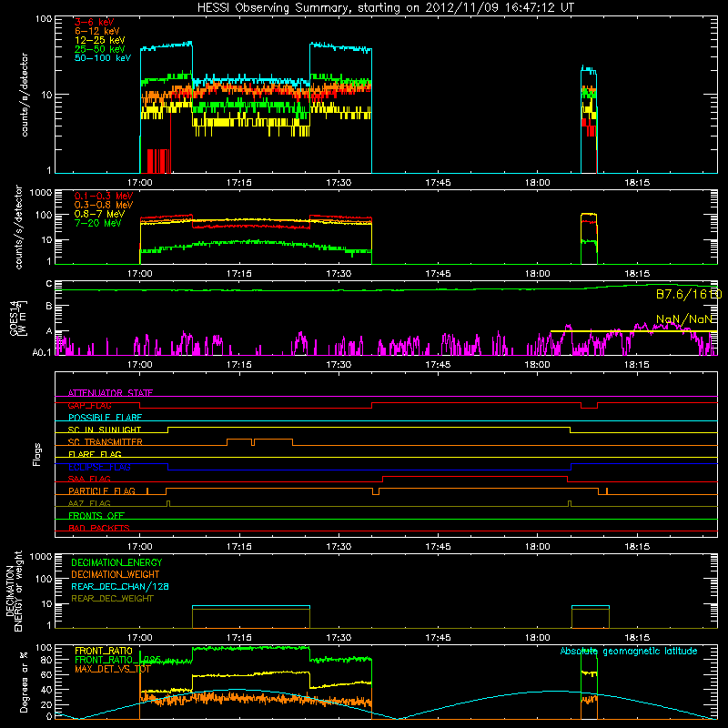Click the vertical Flags axis label
Image resolution: width=728 pixels, height=728 pixels.
(x=37, y=454)
